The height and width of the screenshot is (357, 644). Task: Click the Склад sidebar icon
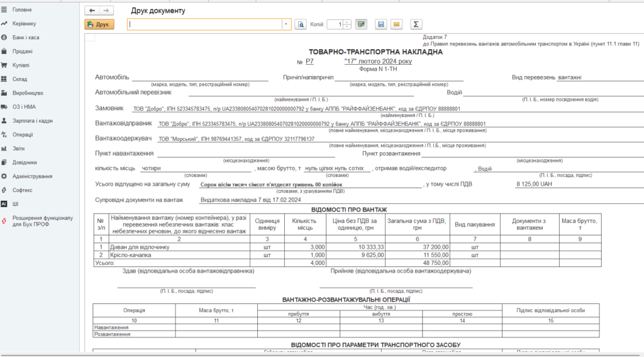pyautogui.click(x=4, y=79)
